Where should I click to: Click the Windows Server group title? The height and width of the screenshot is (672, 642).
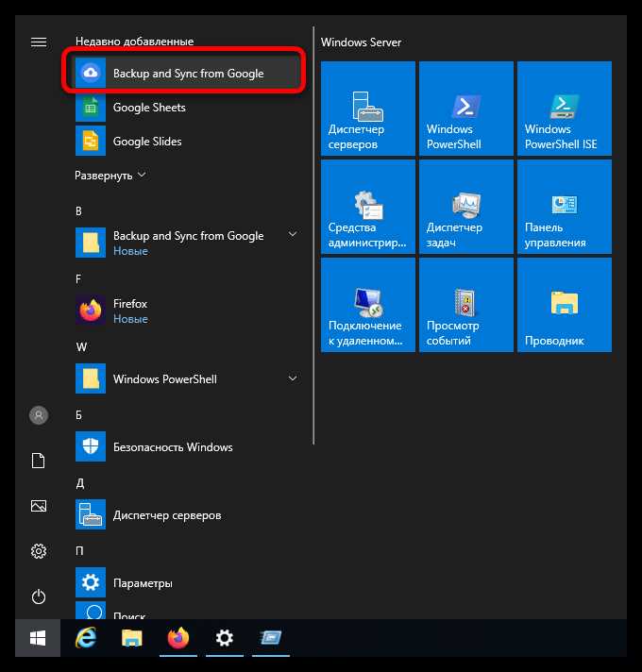coord(361,42)
